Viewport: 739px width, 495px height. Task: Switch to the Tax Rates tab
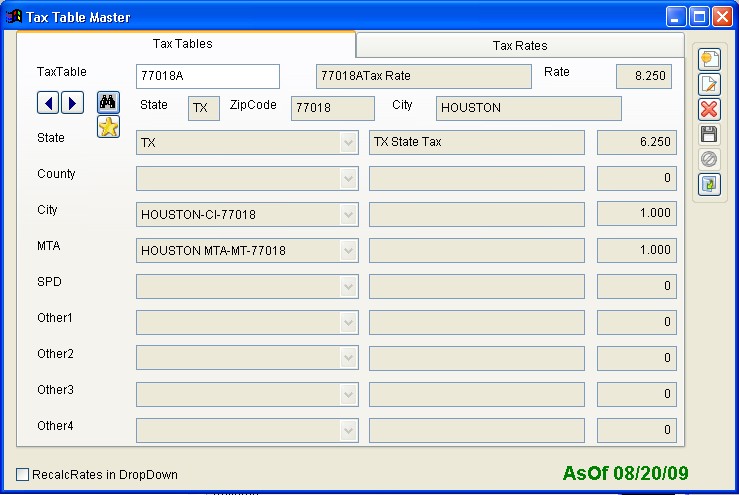[x=520, y=45]
